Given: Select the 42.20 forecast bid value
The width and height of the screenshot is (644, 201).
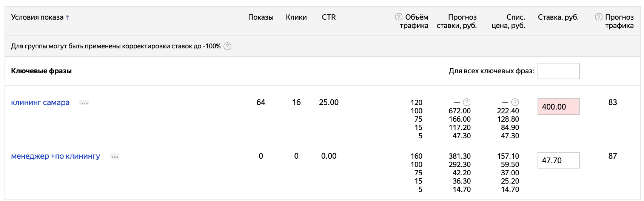Looking at the screenshot, I should 461,173.
